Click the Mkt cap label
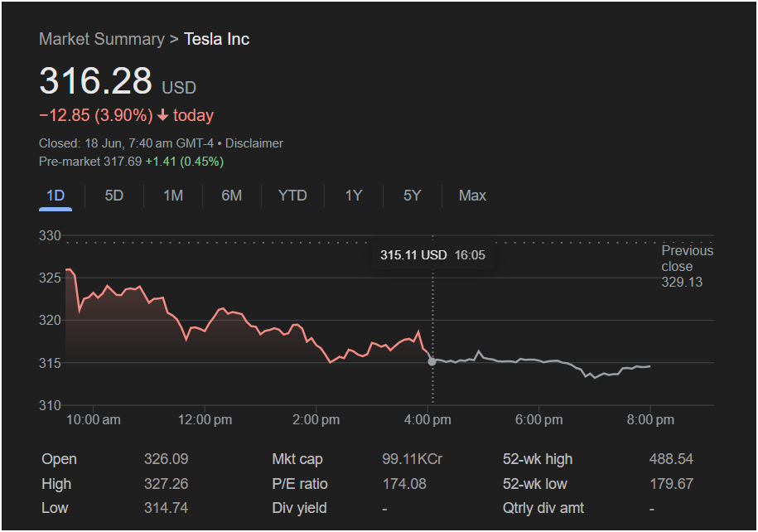Screen dimensions: 758x532 tap(297, 459)
